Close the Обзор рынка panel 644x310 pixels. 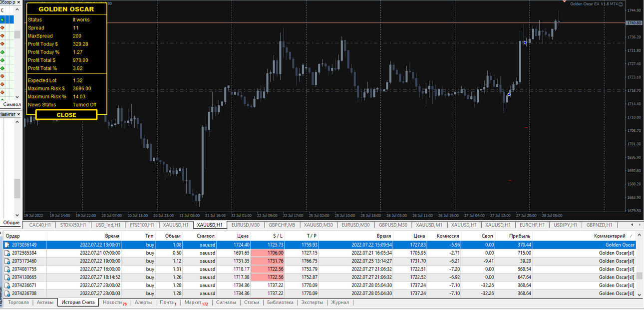pyautogui.click(x=18, y=2)
